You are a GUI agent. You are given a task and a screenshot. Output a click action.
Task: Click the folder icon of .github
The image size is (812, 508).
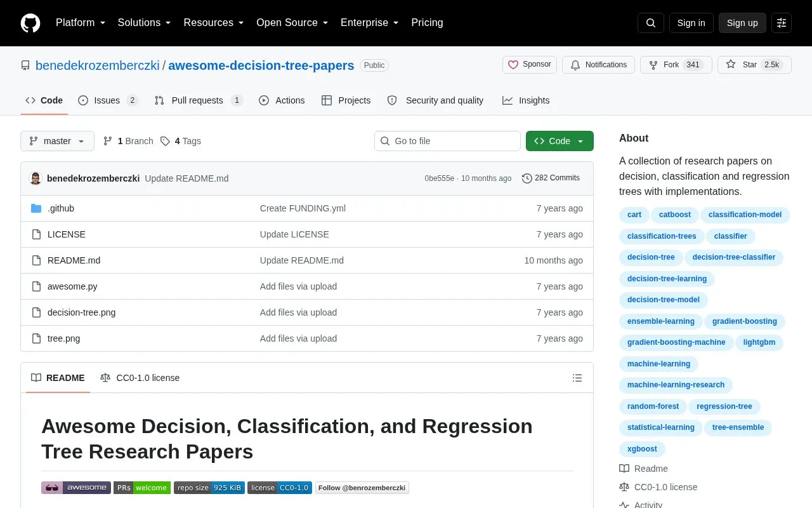click(x=36, y=208)
